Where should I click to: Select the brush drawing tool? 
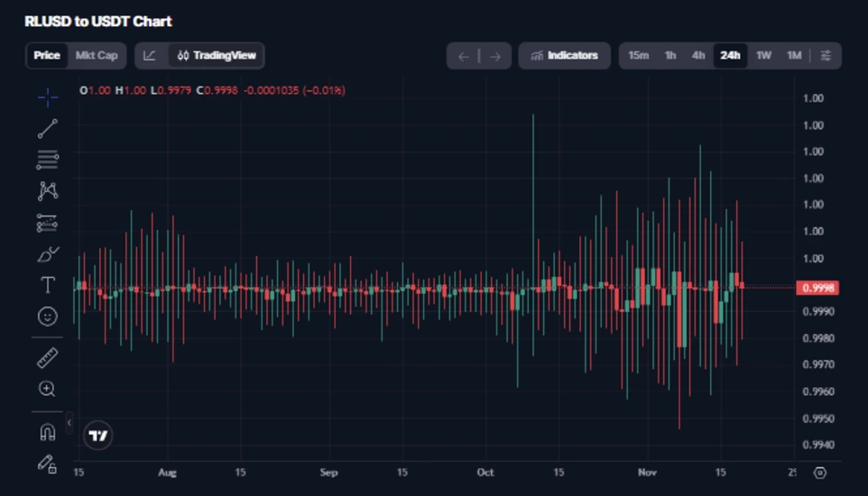point(48,254)
